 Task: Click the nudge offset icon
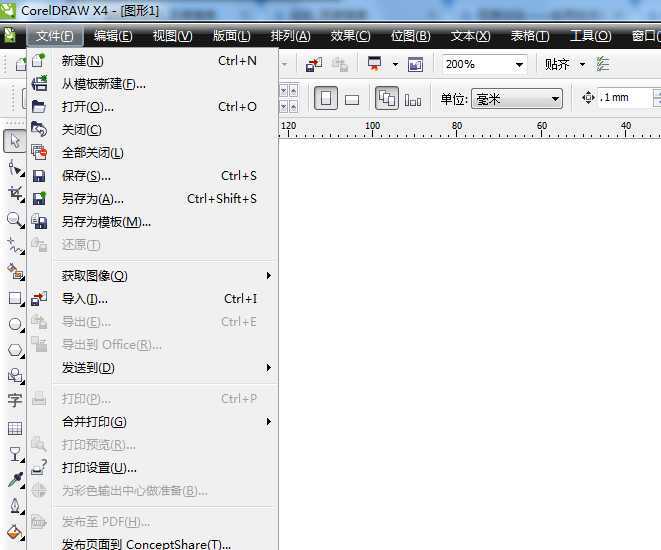(x=588, y=98)
